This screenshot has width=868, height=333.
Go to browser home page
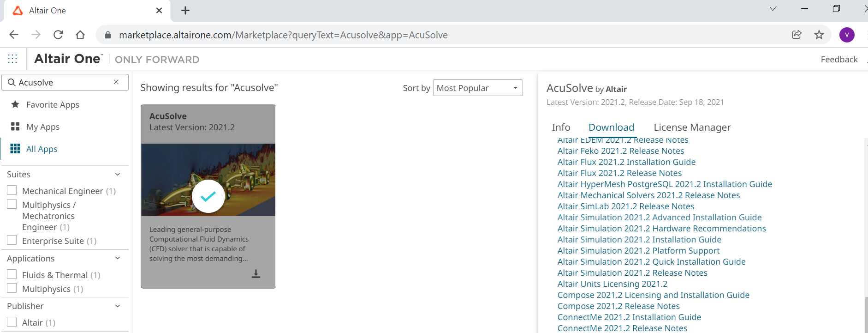[80, 35]
